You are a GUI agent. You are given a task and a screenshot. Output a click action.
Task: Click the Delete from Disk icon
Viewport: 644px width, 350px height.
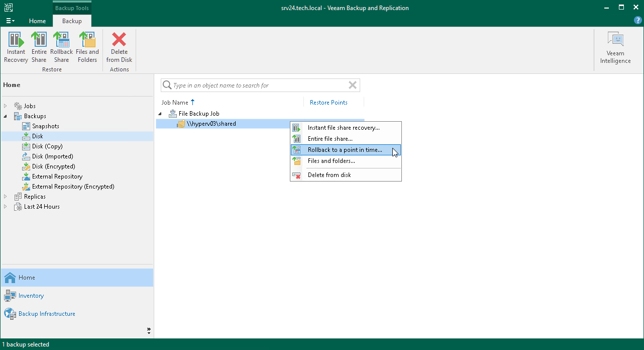point(119,45)
